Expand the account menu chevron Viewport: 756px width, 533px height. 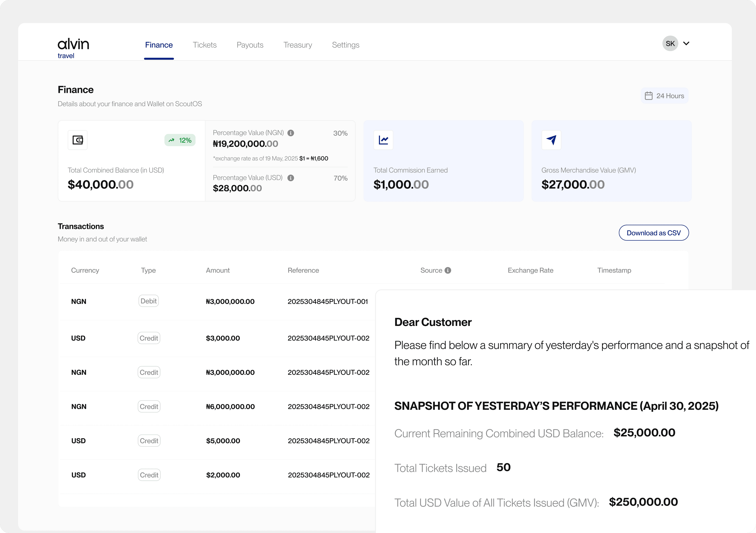[x=686, y=43]
